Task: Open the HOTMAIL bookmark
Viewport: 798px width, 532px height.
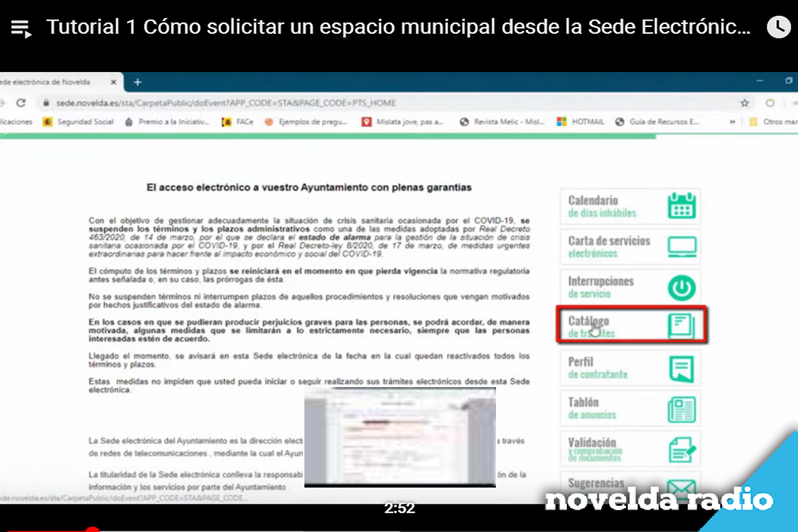Action: 581,122
